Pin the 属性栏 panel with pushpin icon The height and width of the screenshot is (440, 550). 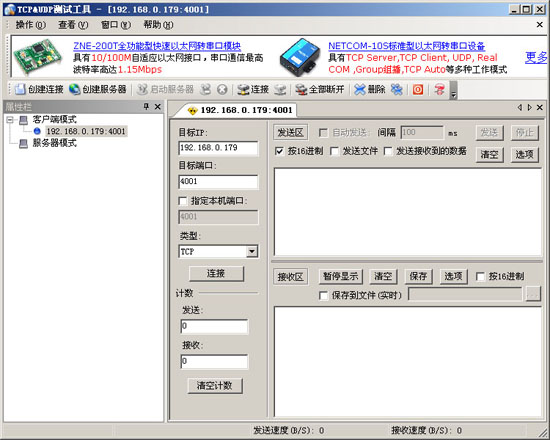[x=147, y=107]
